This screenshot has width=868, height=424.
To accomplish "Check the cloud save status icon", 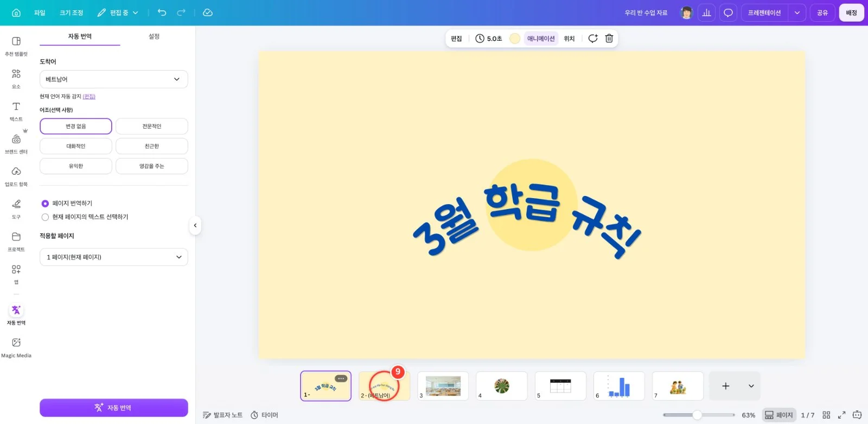I will tap(208, 12).
